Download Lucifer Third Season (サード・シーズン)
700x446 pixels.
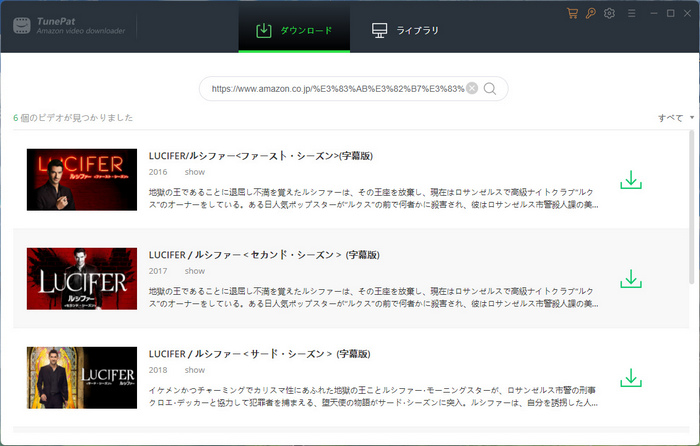click(631, 378)
